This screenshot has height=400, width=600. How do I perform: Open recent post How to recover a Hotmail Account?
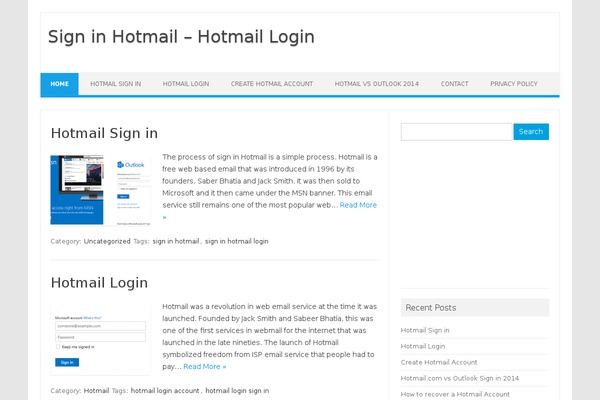click(455, 395)
